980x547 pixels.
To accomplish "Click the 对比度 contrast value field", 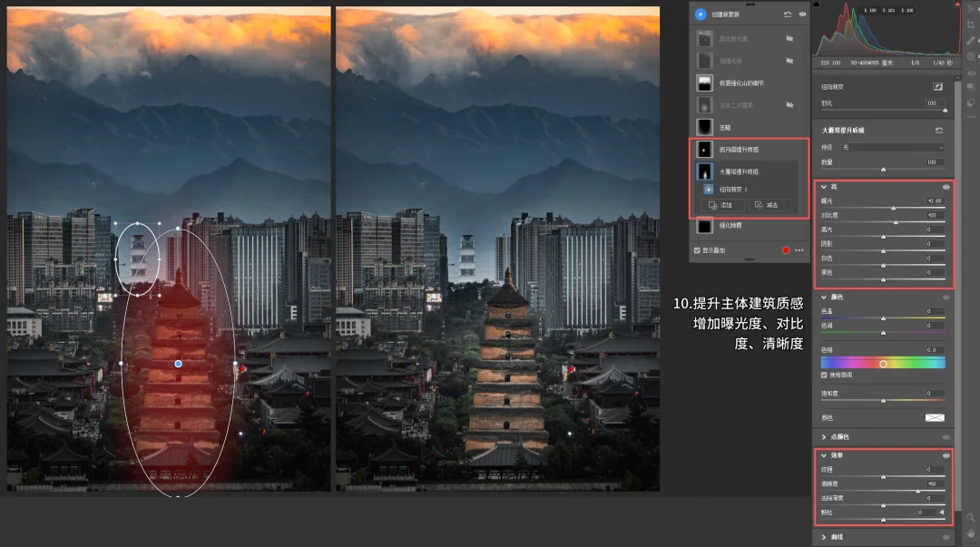I will [935, 215].
